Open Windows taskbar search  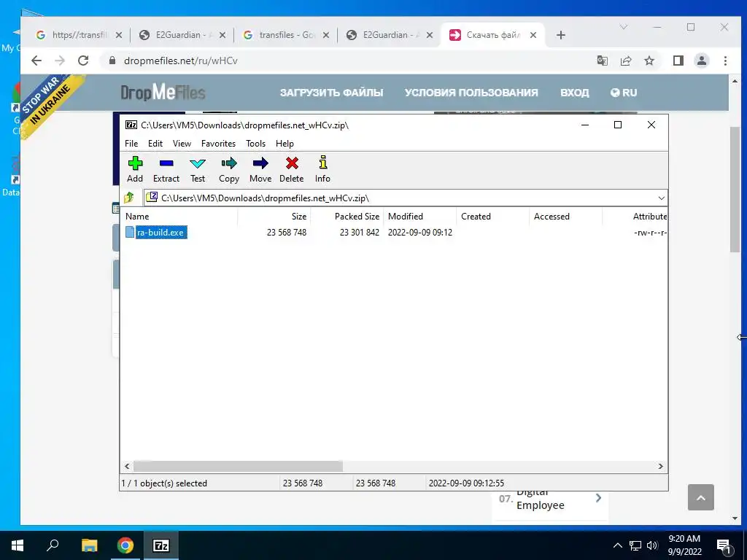point(53,545)
